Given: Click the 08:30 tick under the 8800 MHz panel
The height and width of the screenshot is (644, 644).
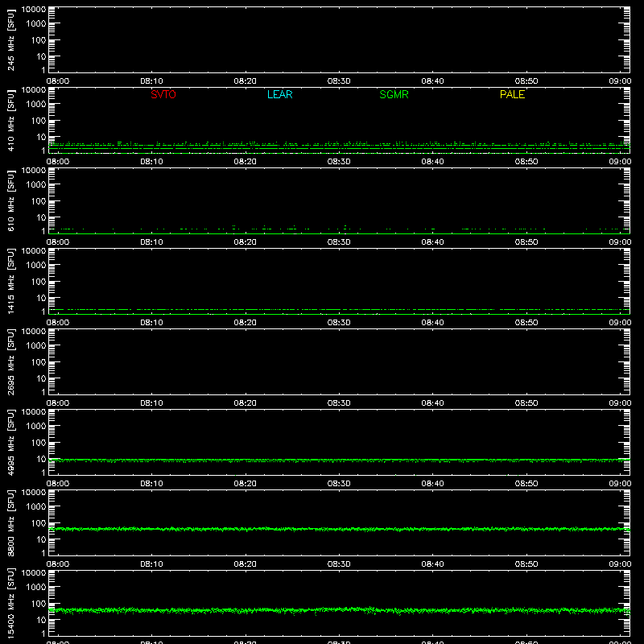Looking at the screenshot, I should coord(339,564).
